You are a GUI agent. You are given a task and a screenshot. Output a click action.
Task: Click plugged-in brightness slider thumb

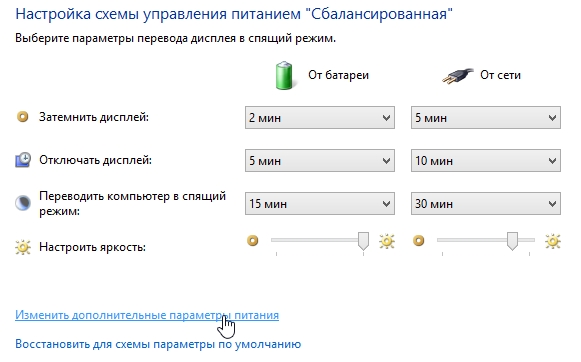(x=512, y=241)
